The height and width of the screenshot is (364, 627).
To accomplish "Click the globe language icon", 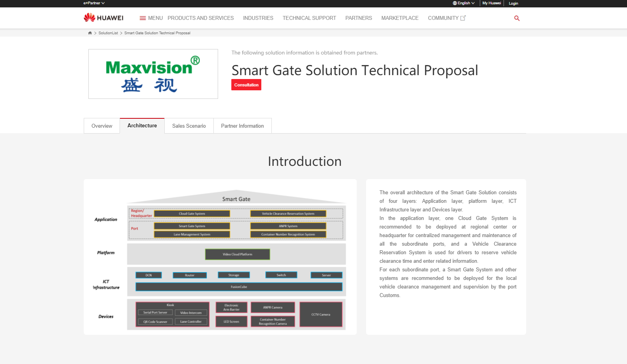I will [454, 3].
